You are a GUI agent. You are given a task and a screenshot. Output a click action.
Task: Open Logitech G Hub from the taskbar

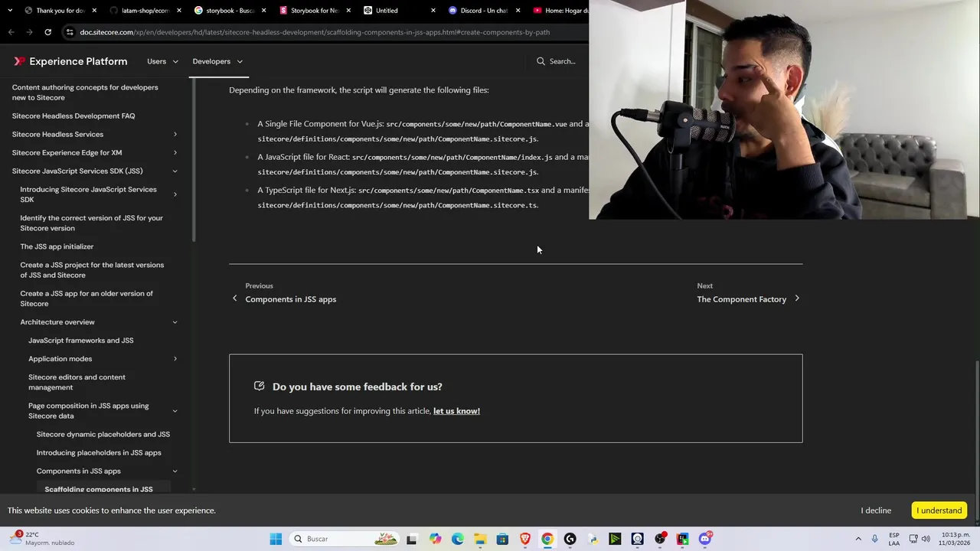tap(570, 539)
